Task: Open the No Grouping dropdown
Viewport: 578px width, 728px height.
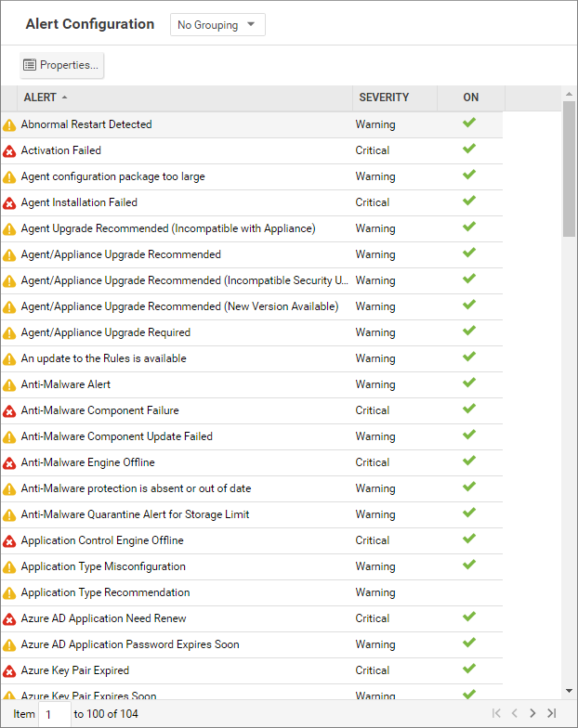Action: tap(217, 25)
